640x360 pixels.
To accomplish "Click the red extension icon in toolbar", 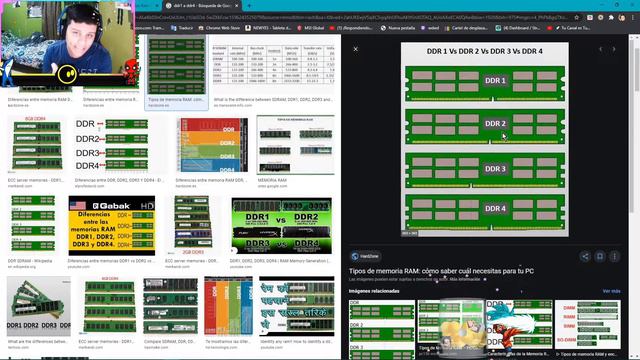I will (x=590, y=18).
